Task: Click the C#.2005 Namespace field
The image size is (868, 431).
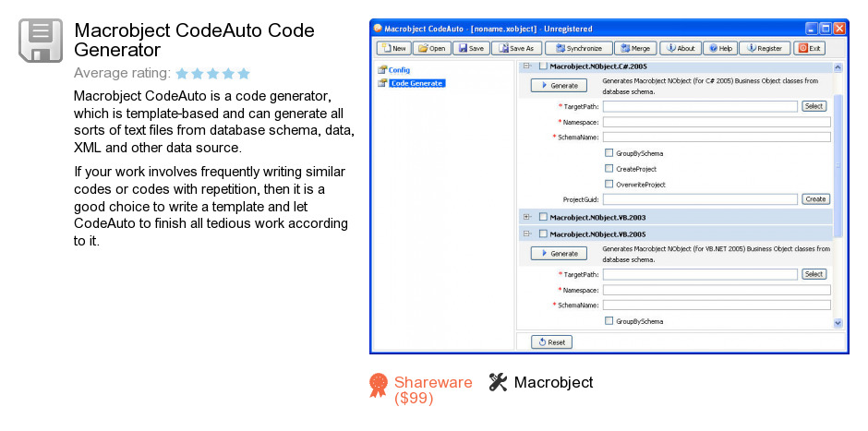Action: [x=717, y=122]
